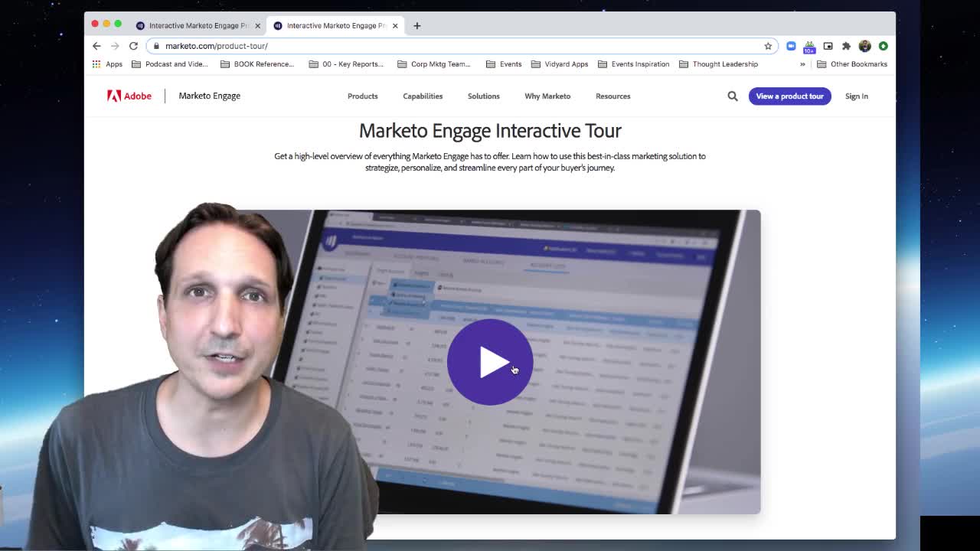Screen dimensions: 980x551
Task: Open the site search magnifier
Action: tap(733, 96)
